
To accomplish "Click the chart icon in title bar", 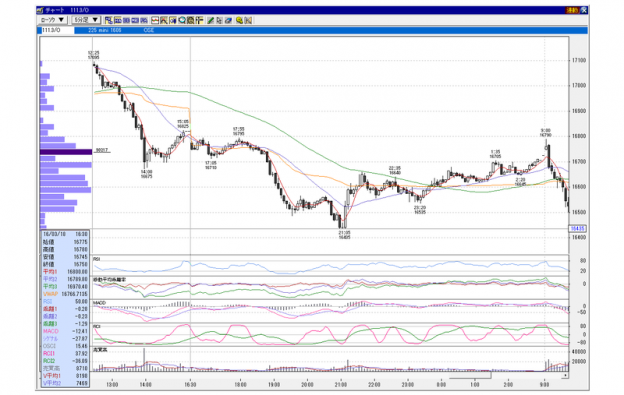I will click(40, 10).
